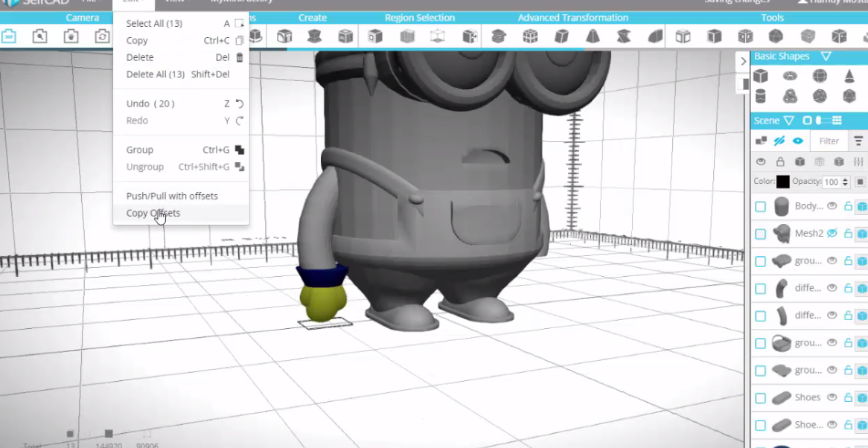Screen dimensions: 868x448
Task: Adjust the Opacity stepper arrows
Action: (845, 182)
